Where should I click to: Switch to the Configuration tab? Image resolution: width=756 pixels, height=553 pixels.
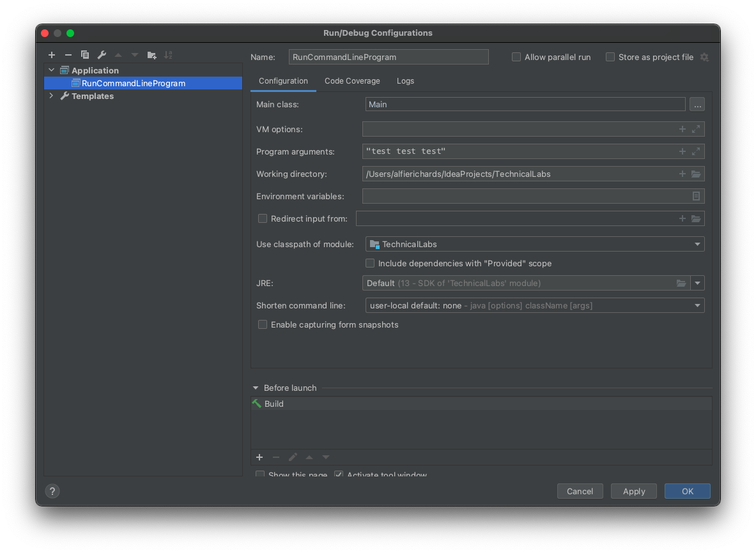click(x=283, y=81)
